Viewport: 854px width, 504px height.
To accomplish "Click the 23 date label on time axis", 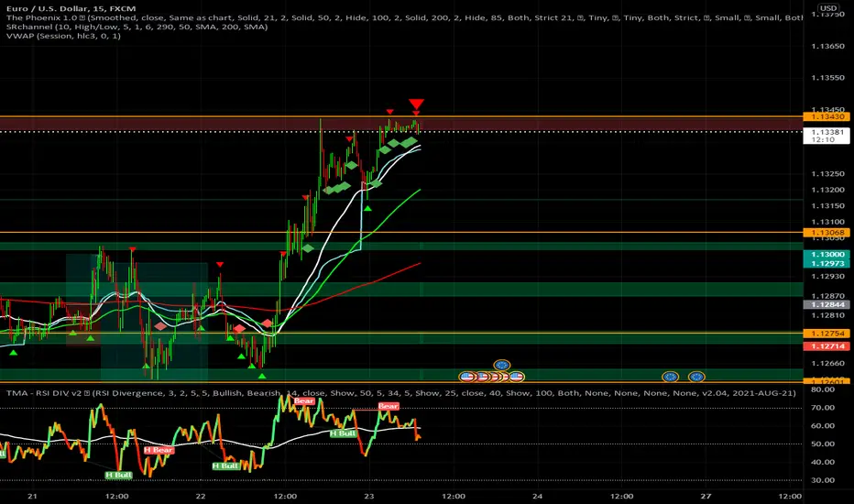I will coord(369,496).
